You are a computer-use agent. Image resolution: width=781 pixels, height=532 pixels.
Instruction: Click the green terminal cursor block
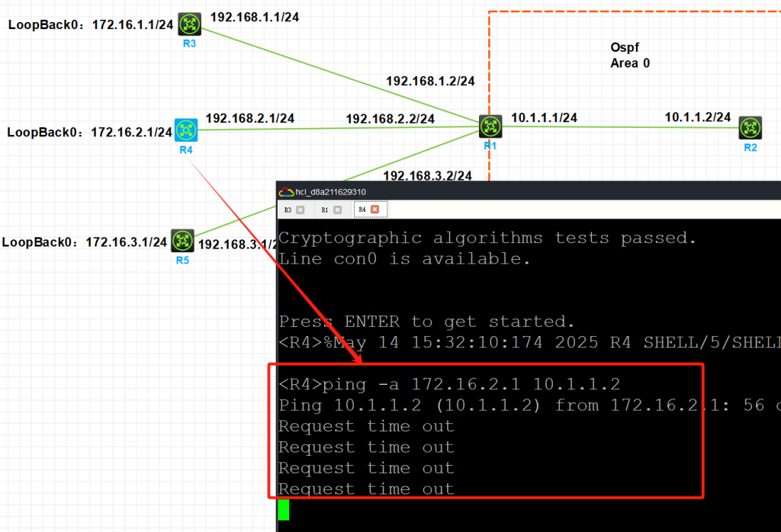pyautogui.click(x=284, y=510)
